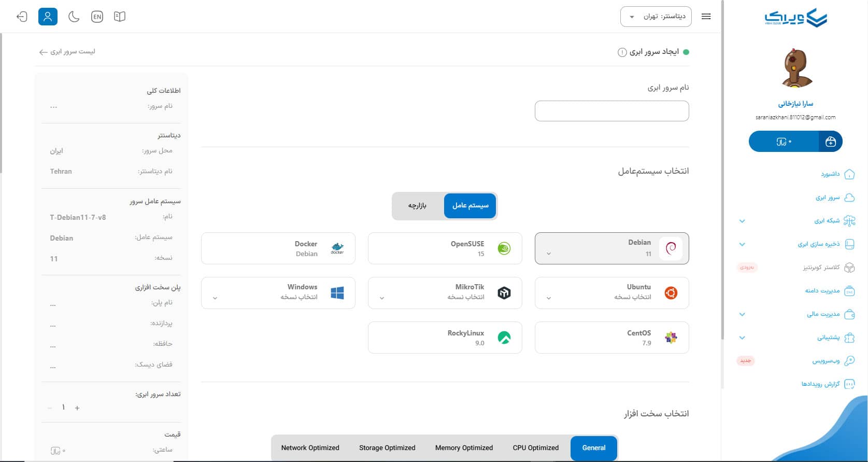
Task: Open user profile icon button
Action: tap(48, 17)
